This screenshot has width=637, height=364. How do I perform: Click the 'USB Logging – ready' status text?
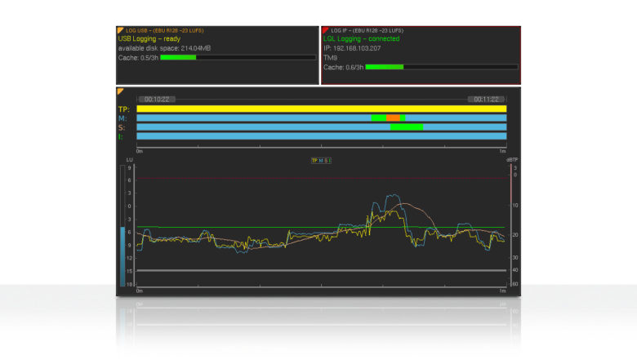click(149, 38)
